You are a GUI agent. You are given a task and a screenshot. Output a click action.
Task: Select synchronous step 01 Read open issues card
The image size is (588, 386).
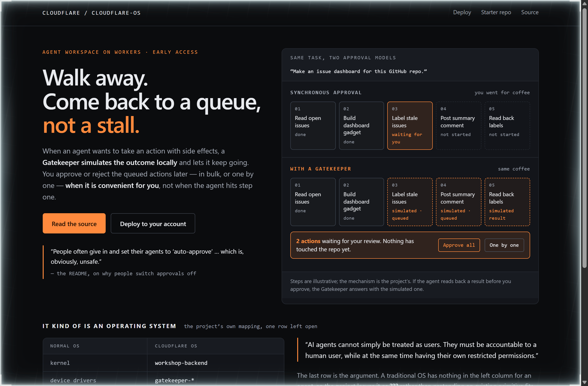point(313,125)
